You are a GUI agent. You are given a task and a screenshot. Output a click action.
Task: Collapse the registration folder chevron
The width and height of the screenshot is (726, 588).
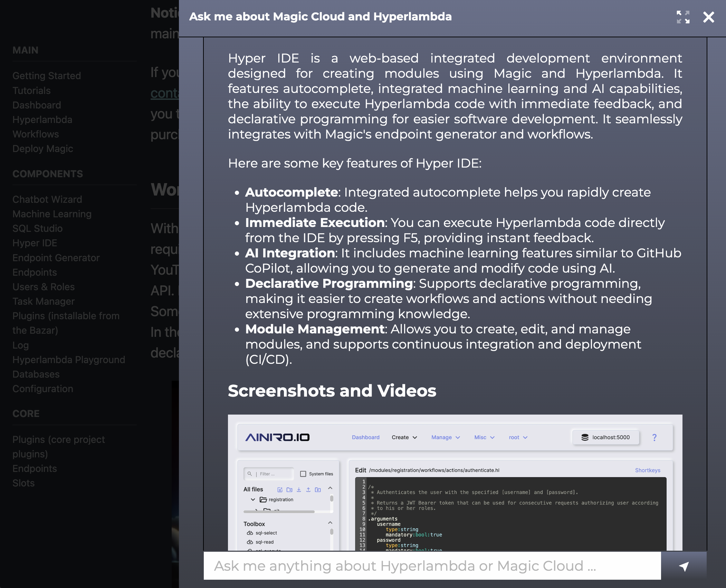click(253, 500)
